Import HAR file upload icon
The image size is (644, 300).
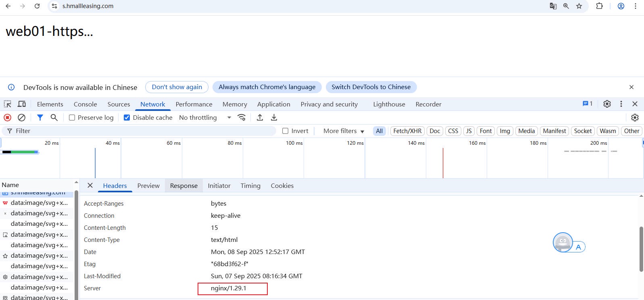click(x=260, y=117)
